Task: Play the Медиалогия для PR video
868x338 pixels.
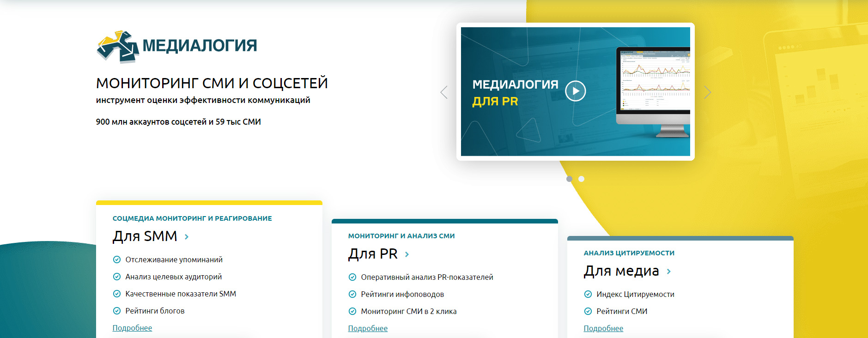Action: point(575,91)
